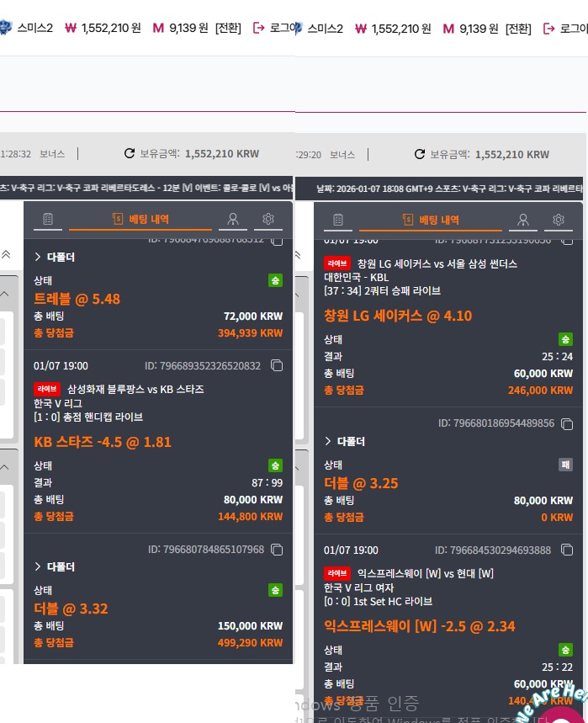The height and width of the screenshot is (723, 588).
Task: Click refresh balance icon in right panel
Action: 420,155
